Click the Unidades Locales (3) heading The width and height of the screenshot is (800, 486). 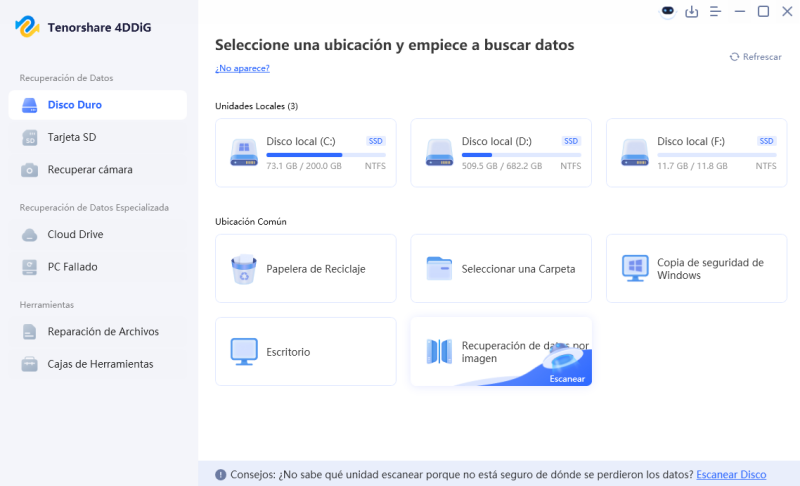tap(257, 106)
